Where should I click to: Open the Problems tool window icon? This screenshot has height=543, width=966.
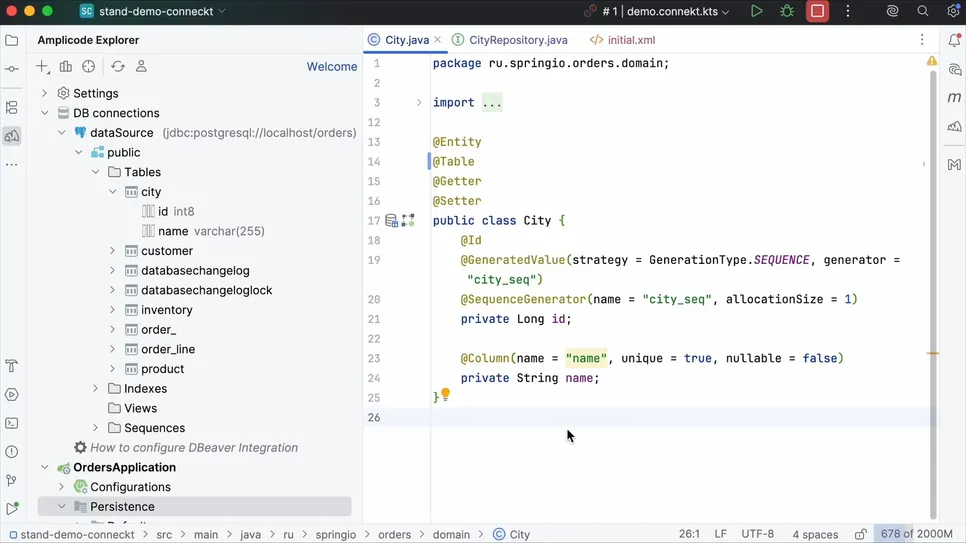coord(12,452)
